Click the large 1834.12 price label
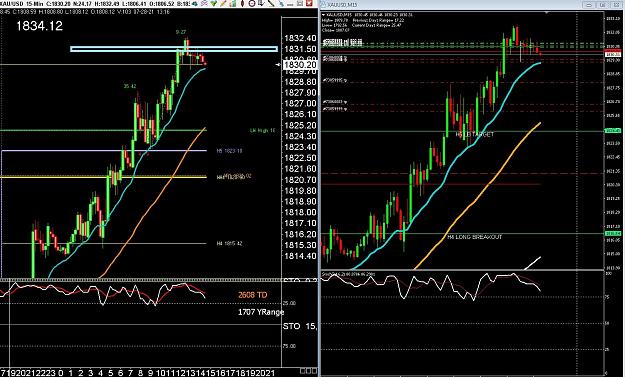 (39, 26)
